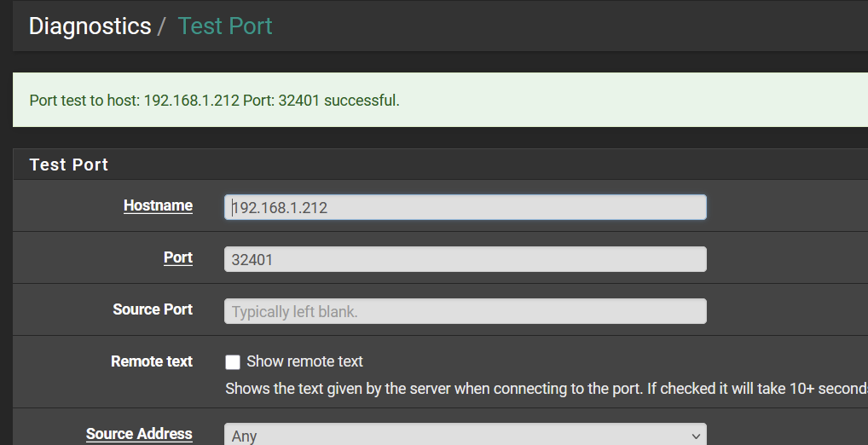Click the 'Show remote text' checkbox label

[x=304, y=361]
